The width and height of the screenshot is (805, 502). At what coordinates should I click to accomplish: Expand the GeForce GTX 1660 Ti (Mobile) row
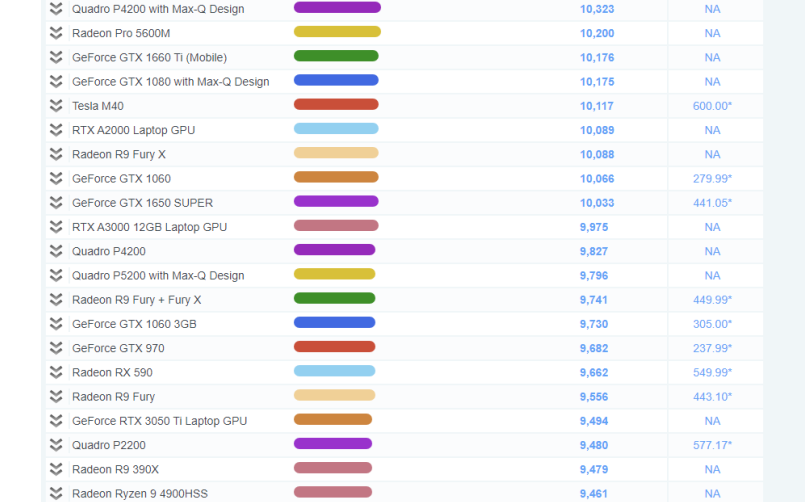56,57
